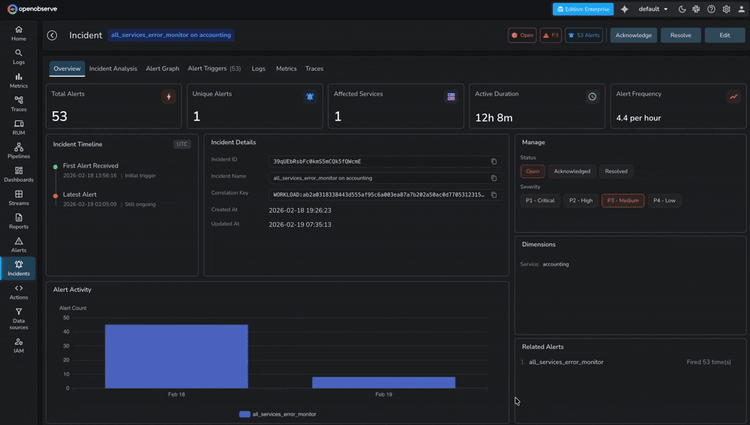
Task: Go back using the arrow beside Incident
Action: [x=52, y=35]
